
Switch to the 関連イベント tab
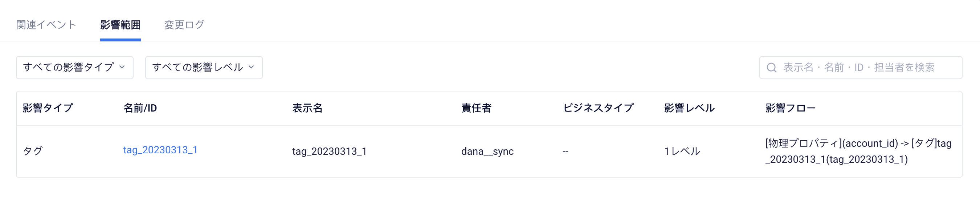click(x=46, y=25)
